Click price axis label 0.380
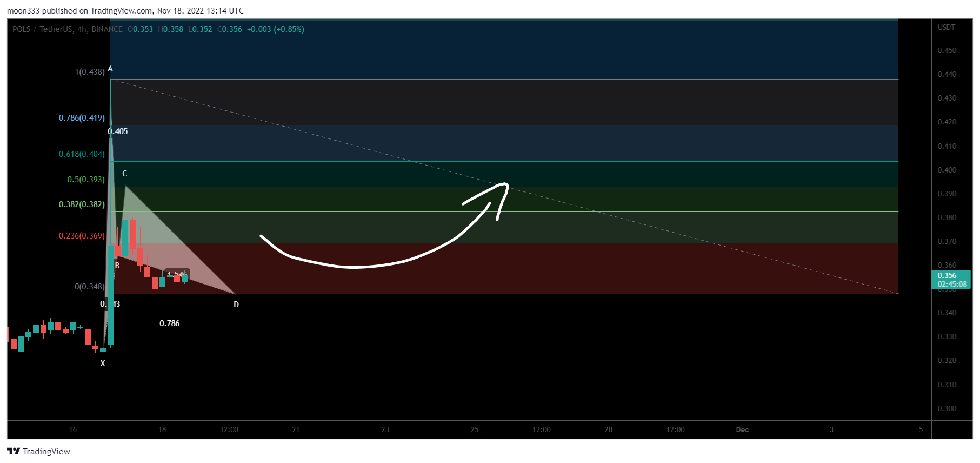 [x=947, y=217]
